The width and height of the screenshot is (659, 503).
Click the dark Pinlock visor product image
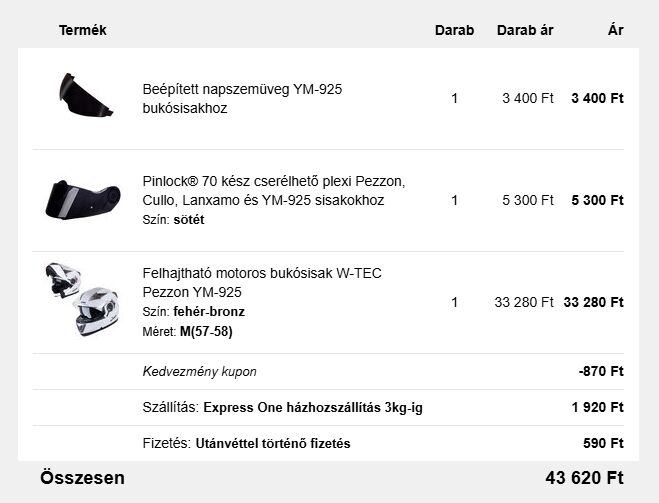click(82, 200)
